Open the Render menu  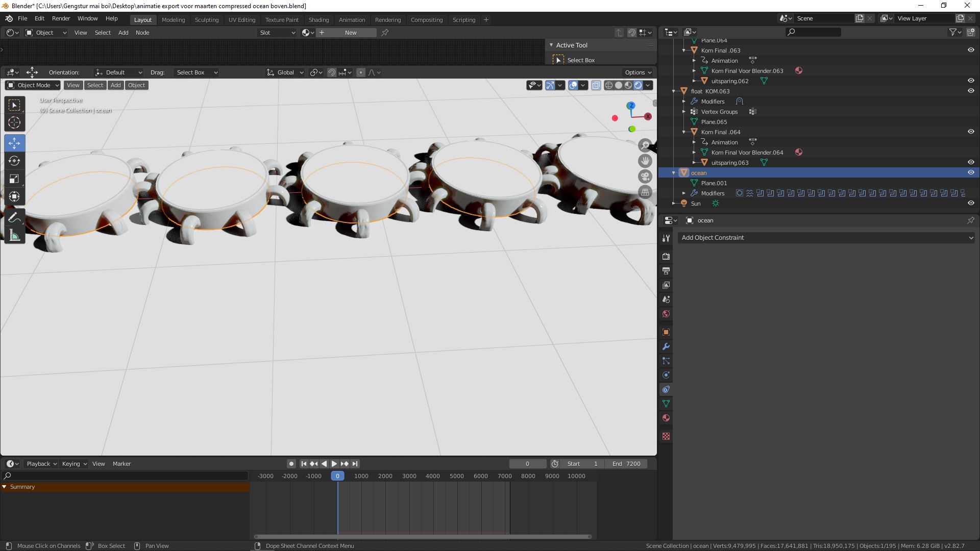click(x=61, y=18)
